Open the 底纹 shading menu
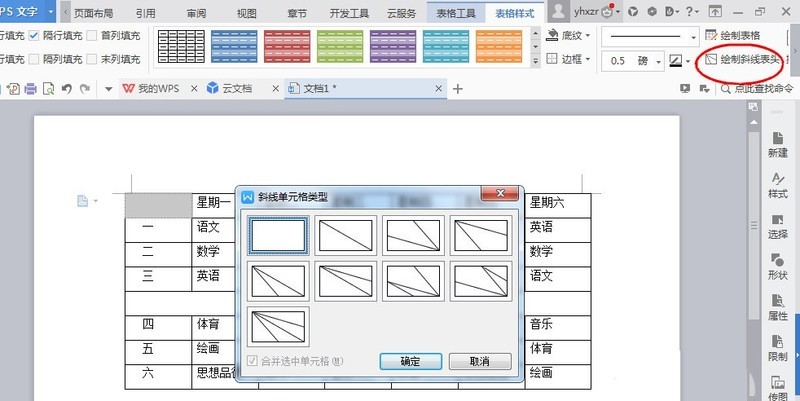800x401 pixels. (x=568, y=35)
